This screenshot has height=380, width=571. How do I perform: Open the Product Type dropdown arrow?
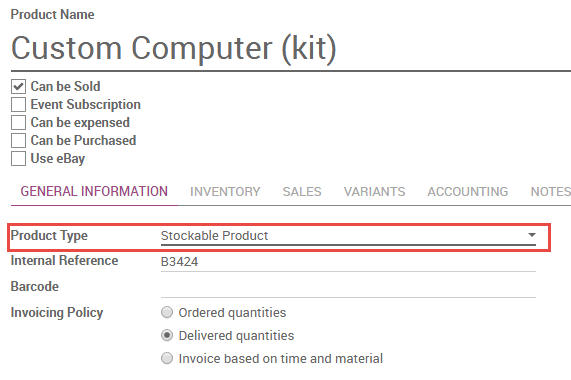(x=532, y=235)
